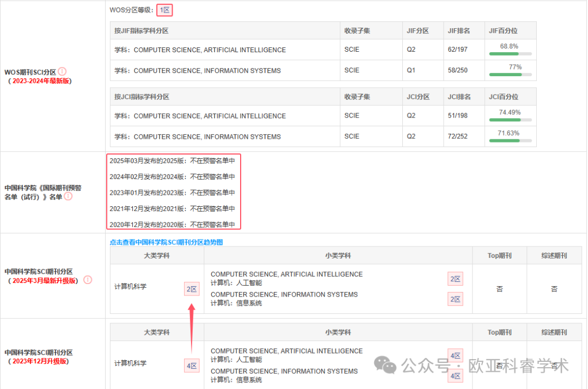Click the 2023-2024年最新版 red label

pos(41,81)
